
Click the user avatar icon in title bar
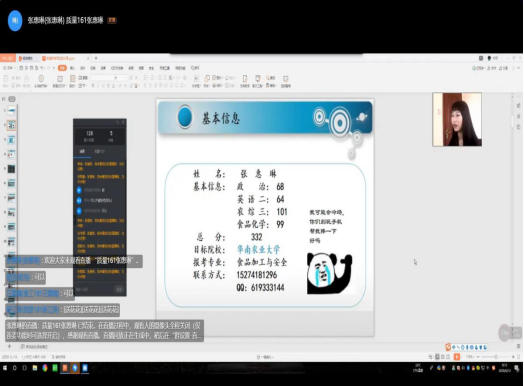click(489, 58)
